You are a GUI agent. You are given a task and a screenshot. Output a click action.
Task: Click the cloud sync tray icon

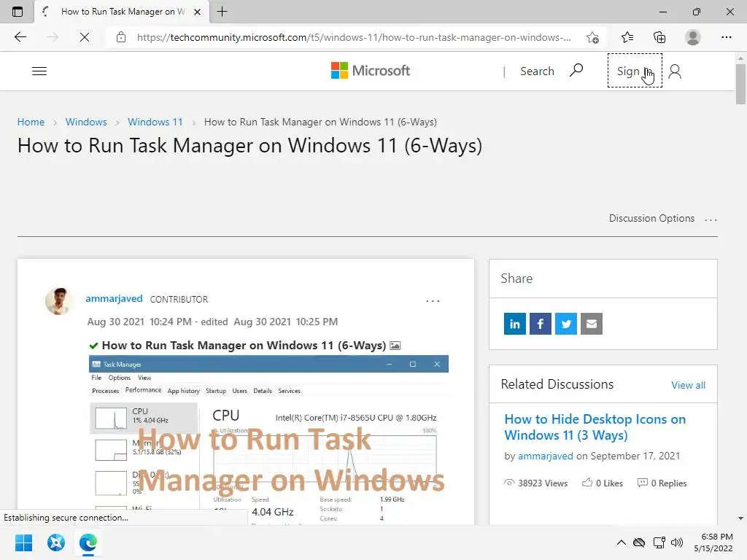click(x=639, y=542)
